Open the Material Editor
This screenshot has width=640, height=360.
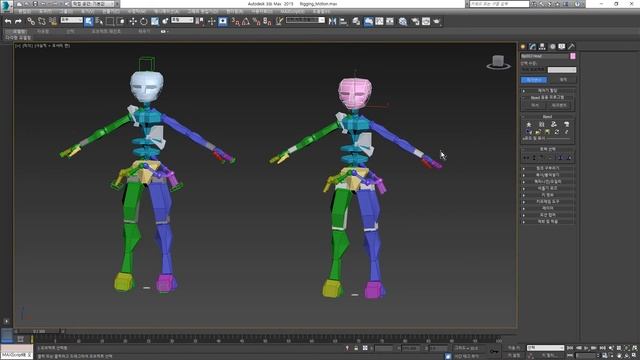point(403,21)
